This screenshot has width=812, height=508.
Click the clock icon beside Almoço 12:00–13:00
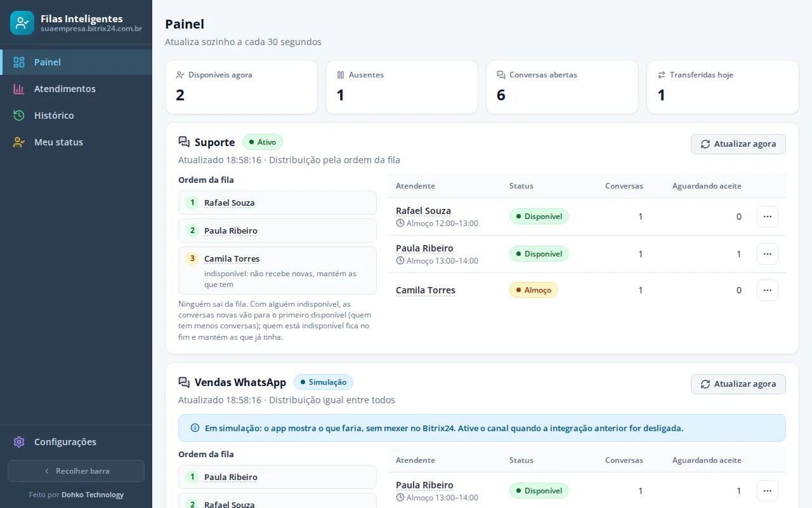coord(400,224)
